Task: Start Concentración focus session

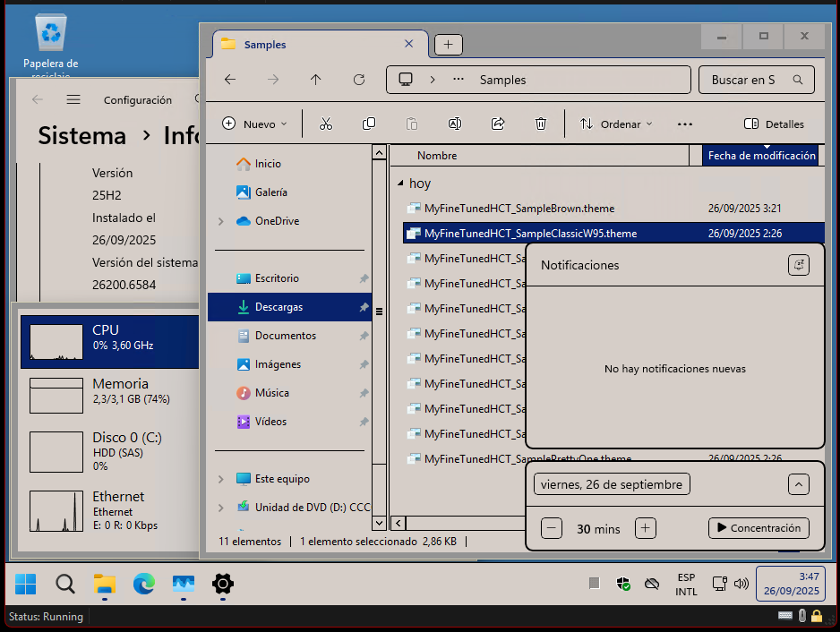Action: (759, 528)
